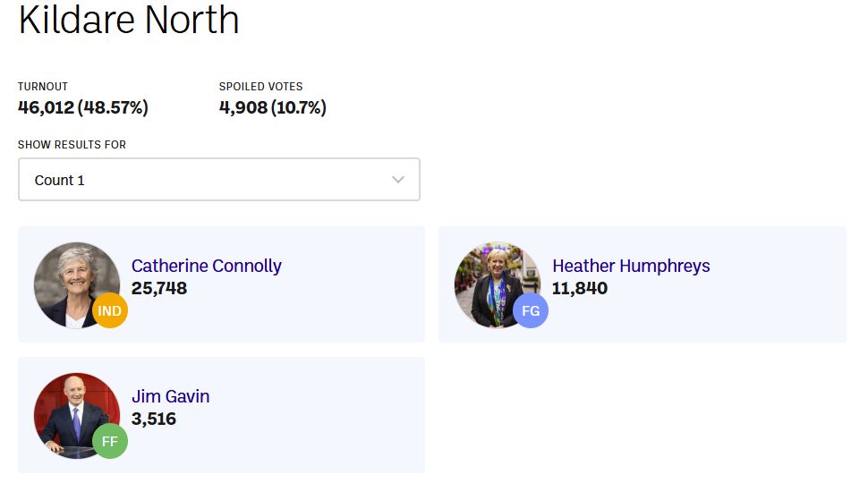The height and width of the screenshot is (483, 868).
Task: Click Humphreys' vote count 11,840
Action: (x=580, y=288)
